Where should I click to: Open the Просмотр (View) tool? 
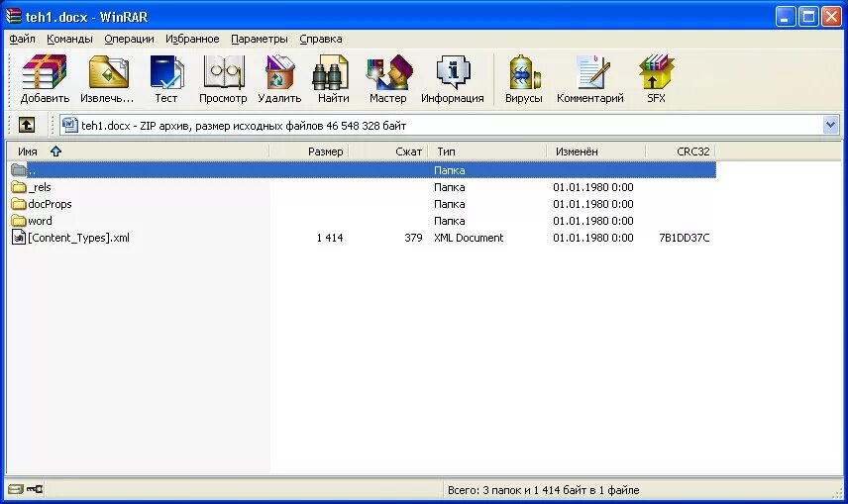pyautogui.click(x=223, y=79)
